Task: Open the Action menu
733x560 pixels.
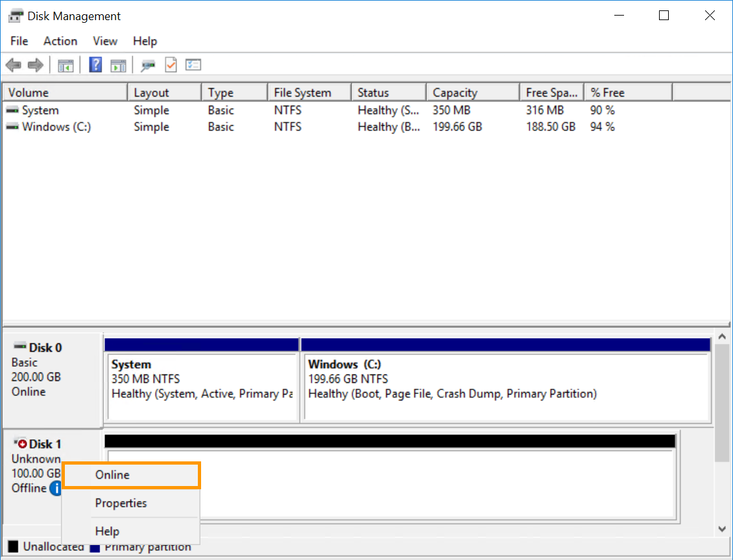Action: [x=60, y=41]
